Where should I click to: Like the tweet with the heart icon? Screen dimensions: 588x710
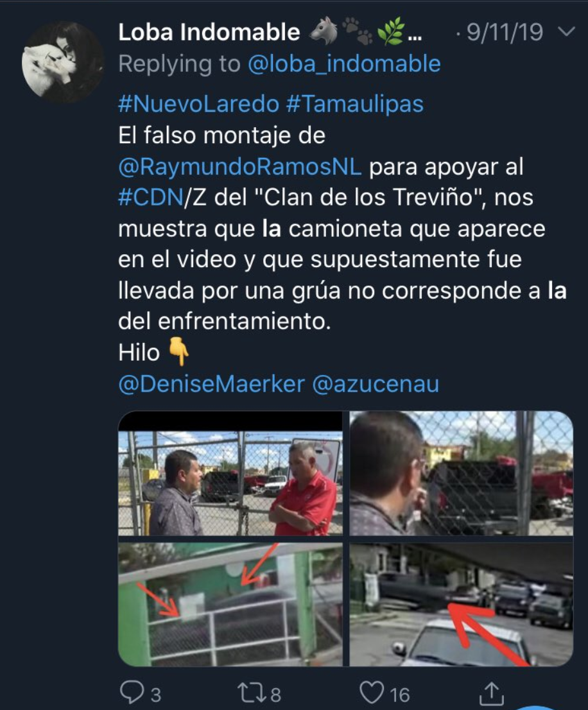pos(371,692)
